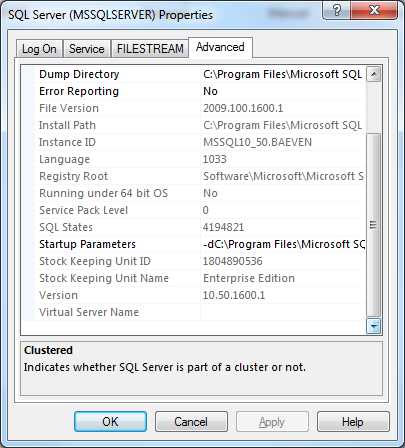Image resolution: width=405 pixels, height=448 pixels.
Task: Click the value 2009.100.1600.1
Action: coord(243,108)
